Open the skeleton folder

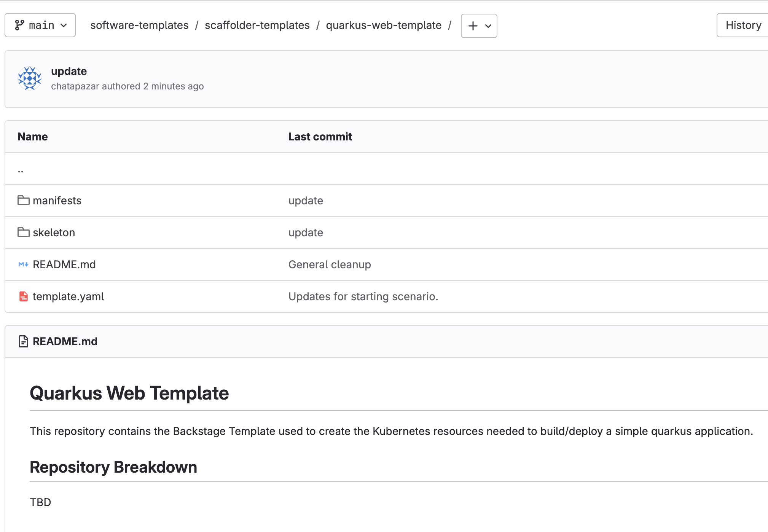(54, 233)
